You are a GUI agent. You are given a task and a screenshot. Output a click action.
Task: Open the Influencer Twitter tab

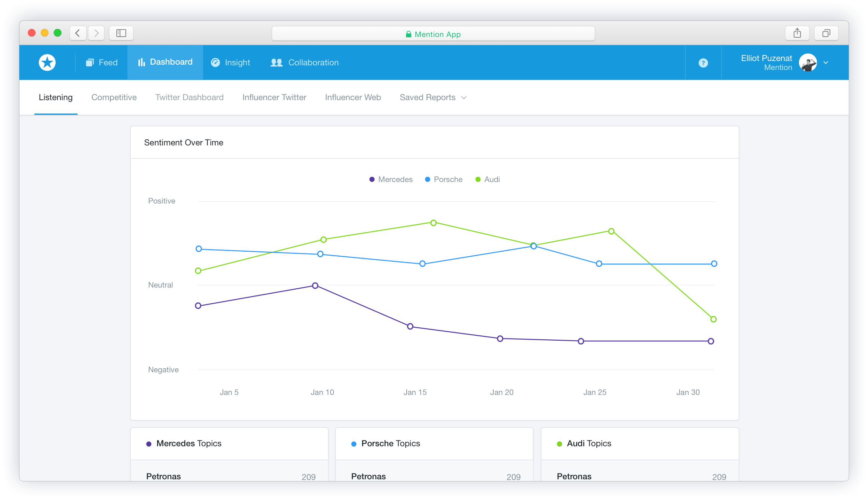(x=274, y=97)
